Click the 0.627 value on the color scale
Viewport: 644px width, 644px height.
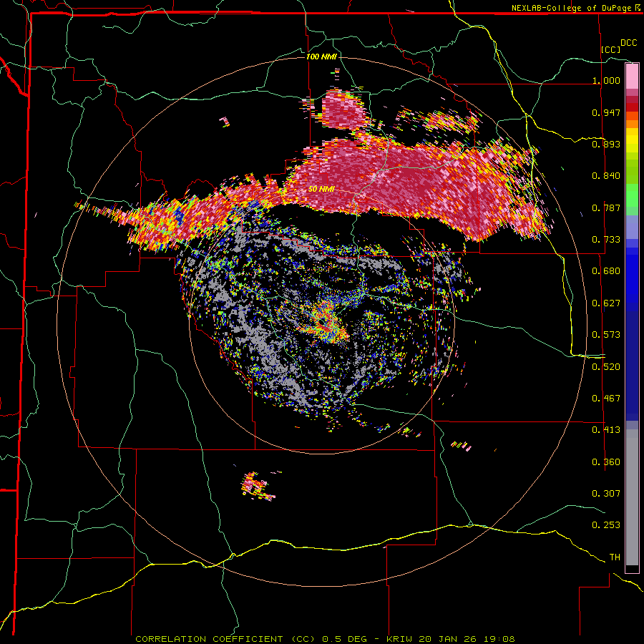click(x=606, y=303)
